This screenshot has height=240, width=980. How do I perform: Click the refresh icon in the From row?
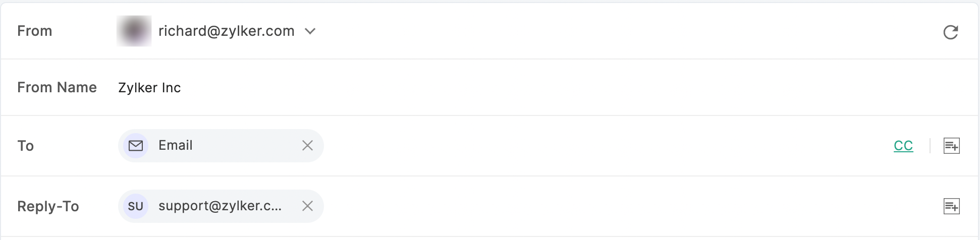[951, 32]
